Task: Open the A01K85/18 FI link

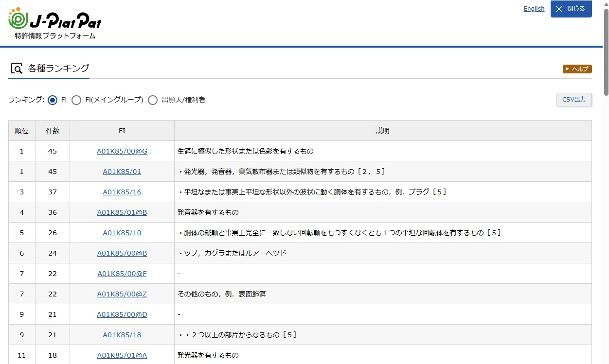Action: point(122,335)
